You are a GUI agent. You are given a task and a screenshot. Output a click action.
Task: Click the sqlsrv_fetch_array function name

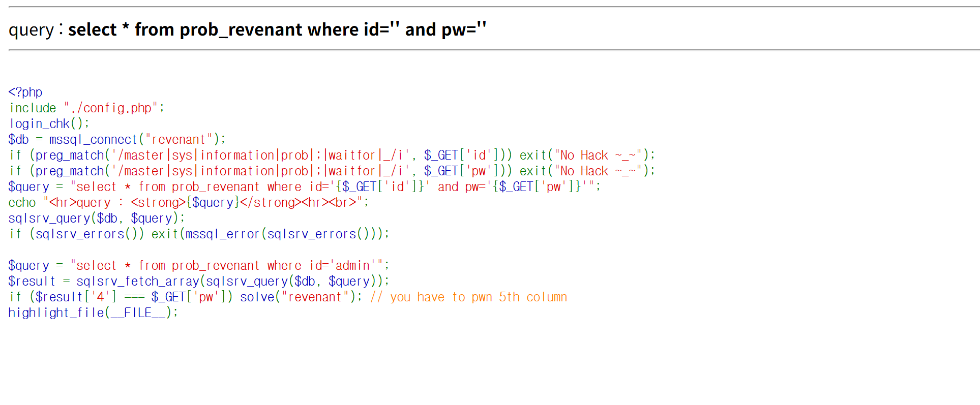pyautogui.click(x=138, y=281)
